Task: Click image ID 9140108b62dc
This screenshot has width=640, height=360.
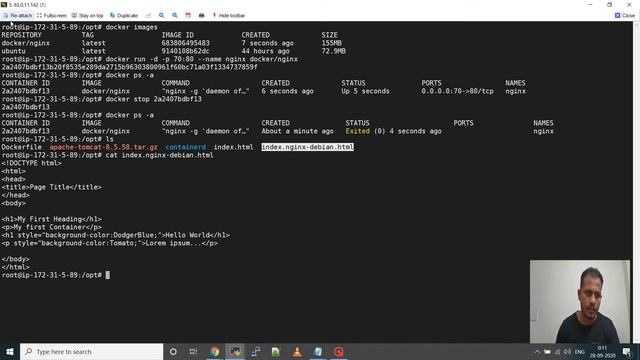Action: (185, 51)
